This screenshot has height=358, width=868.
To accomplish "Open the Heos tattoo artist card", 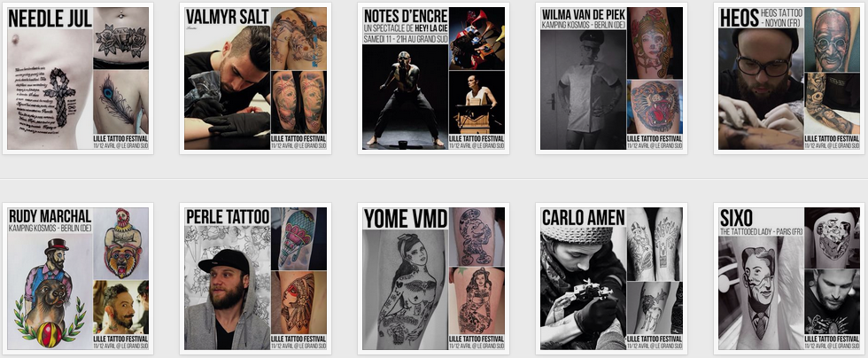I will [789, 78].
